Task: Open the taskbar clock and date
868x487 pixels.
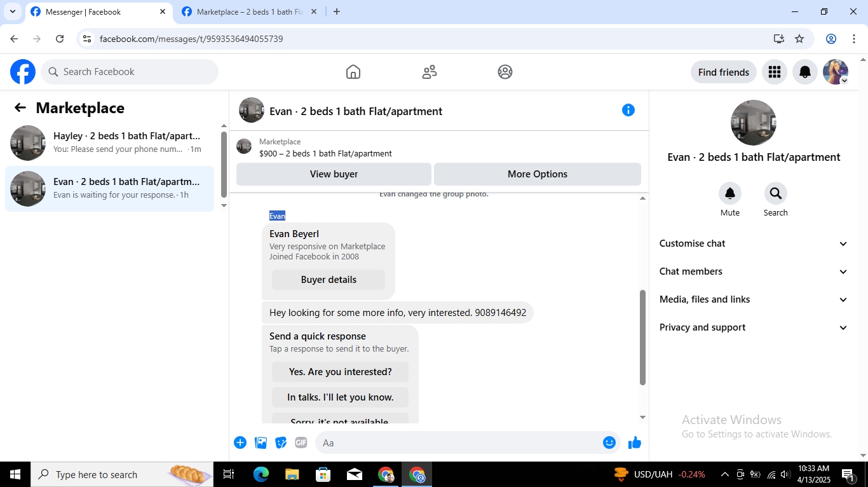Action: (x=813, y=474)
